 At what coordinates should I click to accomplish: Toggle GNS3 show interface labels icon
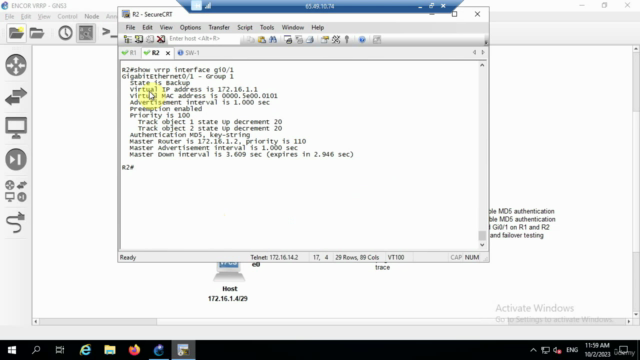(x=86, y=33)
